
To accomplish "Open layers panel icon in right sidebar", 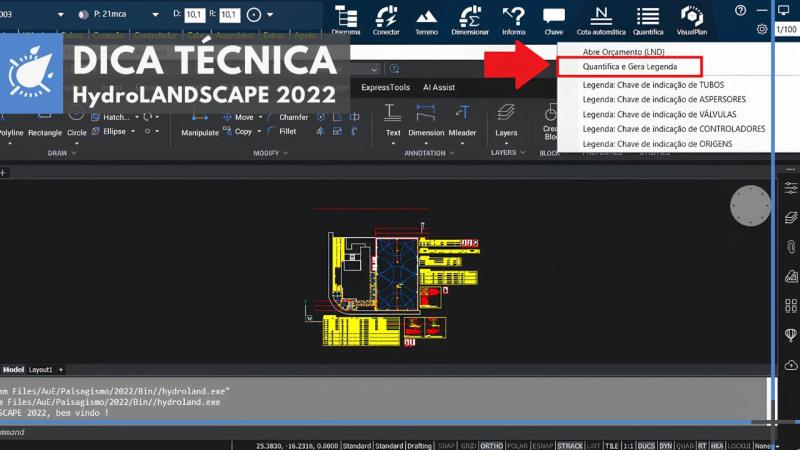I will (x=791, y=217).
